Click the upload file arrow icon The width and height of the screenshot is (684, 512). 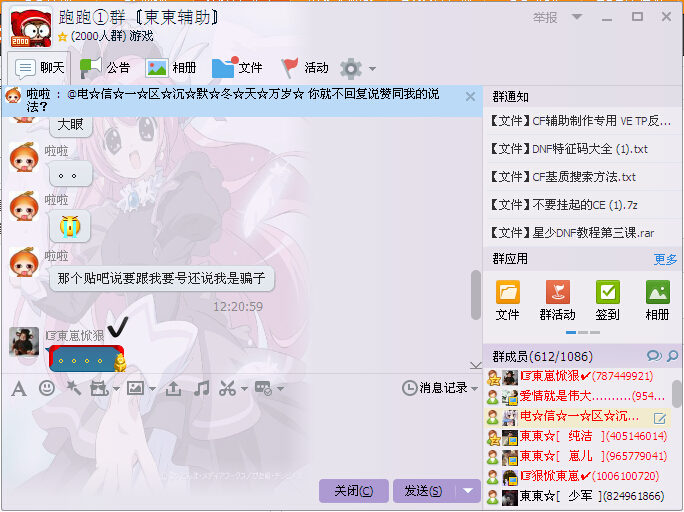coord(173,388)
